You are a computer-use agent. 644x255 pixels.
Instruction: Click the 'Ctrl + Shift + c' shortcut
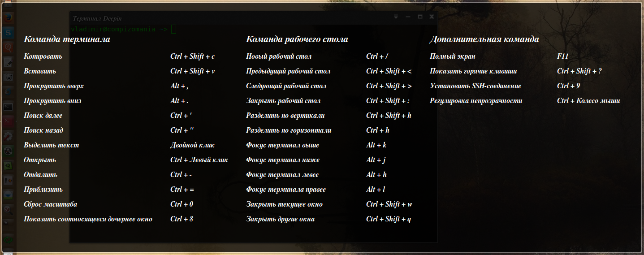pyautogui.click(x=193, y=56)
